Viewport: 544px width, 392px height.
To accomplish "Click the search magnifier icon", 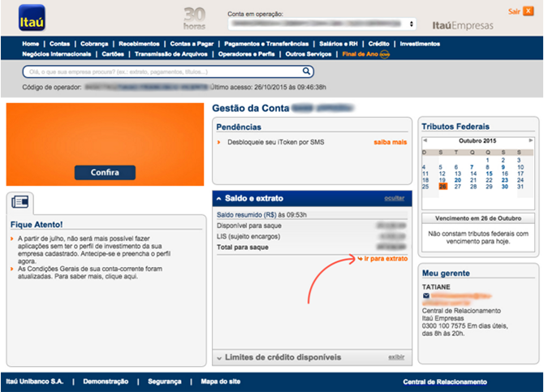I will (306, 71).
